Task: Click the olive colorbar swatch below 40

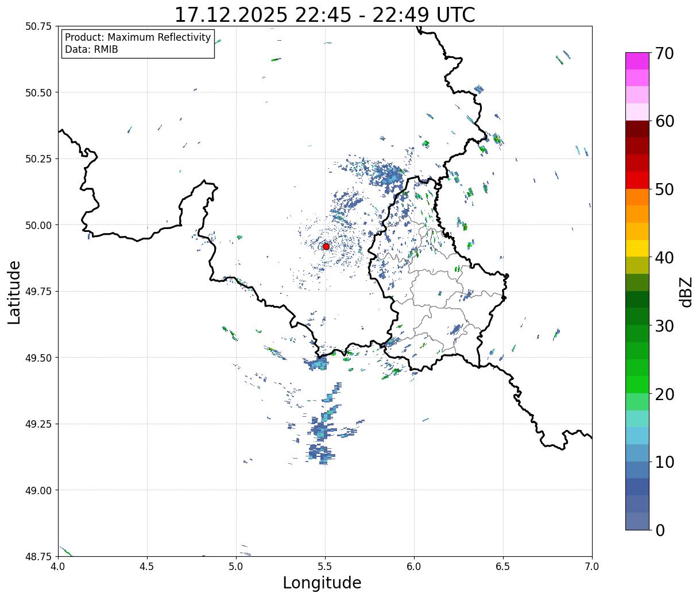Action: 637,265
